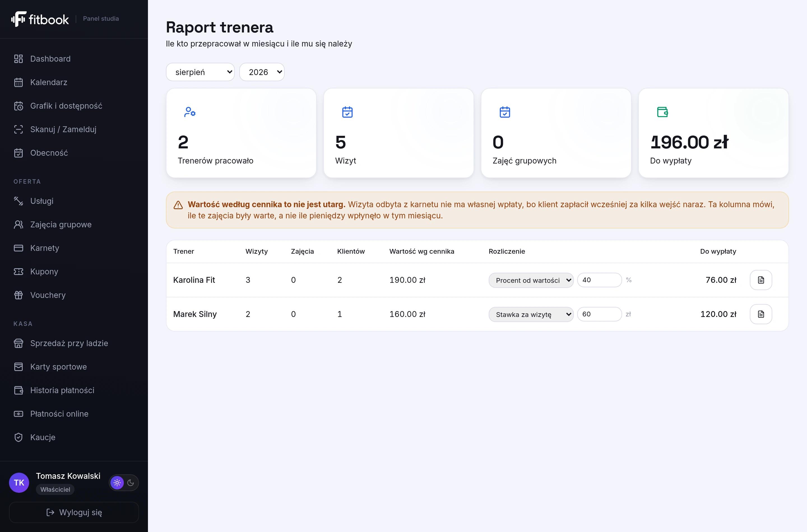Open the month dropdown showing sierpień
Viewport: 807px width, 532px height.
tap(200, 72)
